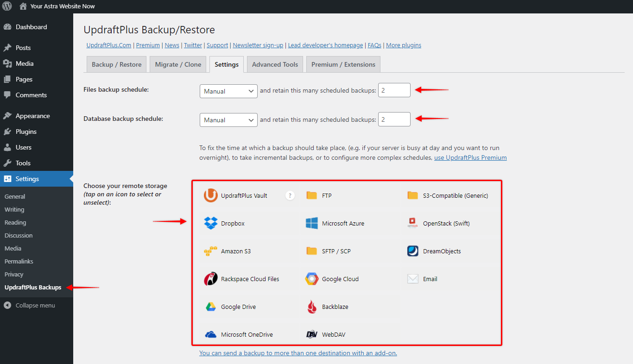Open the UpdraftPlus Vault help question mark
This screenshot has height=364, width=633.
coord(290,195)
